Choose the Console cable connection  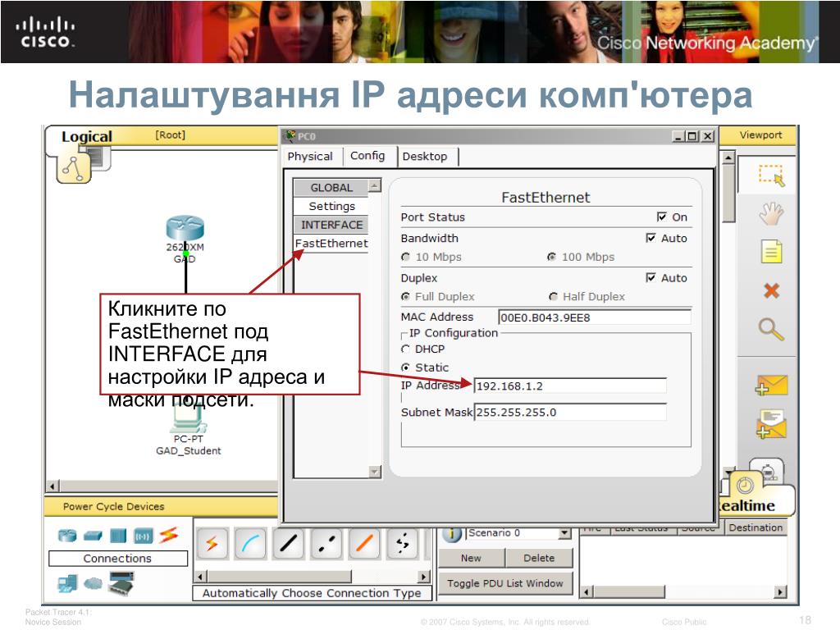250,544
